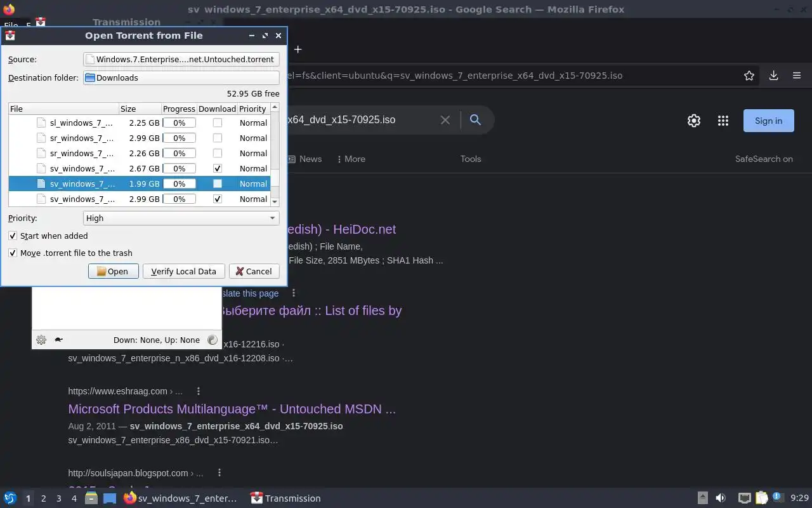
Task: Enable download for sl_windows_7 2.25 GB file
Action: point(218,123)
